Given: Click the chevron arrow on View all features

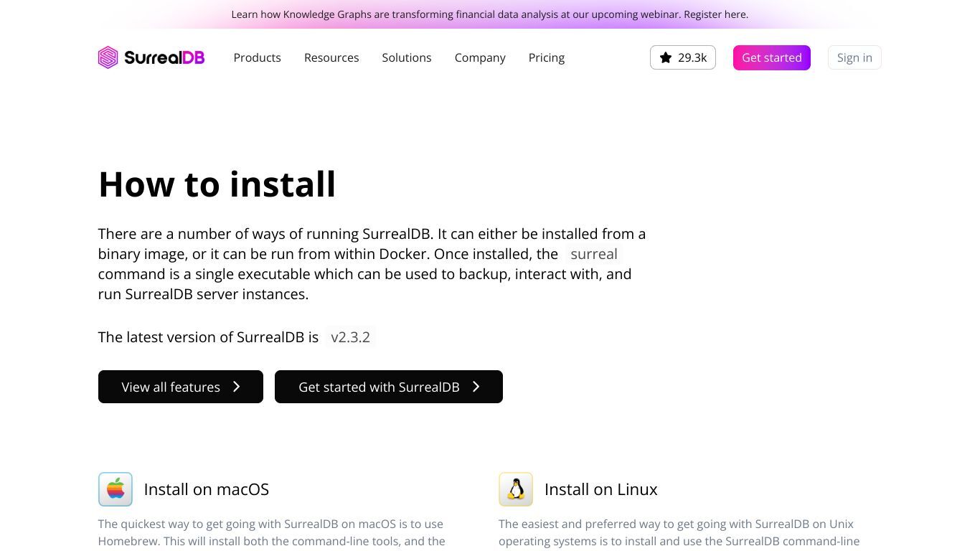Looking at the screenshot, I should tap(236, 387).
